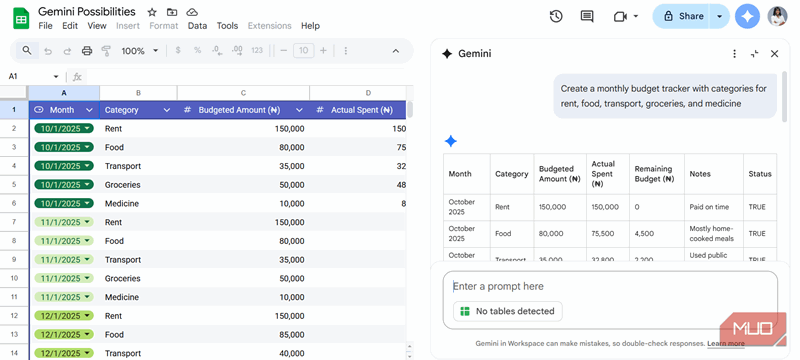800x360 pixels.
Task: Select the Medicine cell in row 11
Action: click(138, 297)
